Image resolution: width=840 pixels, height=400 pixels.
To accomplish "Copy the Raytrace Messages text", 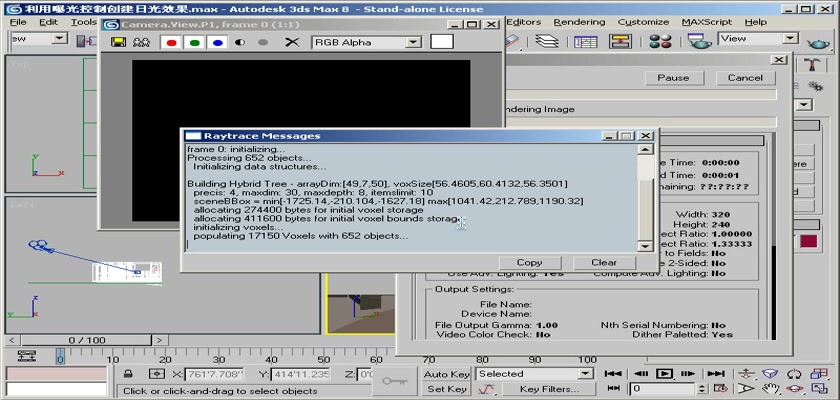I will pyautogui.click(x=529, y=262).
